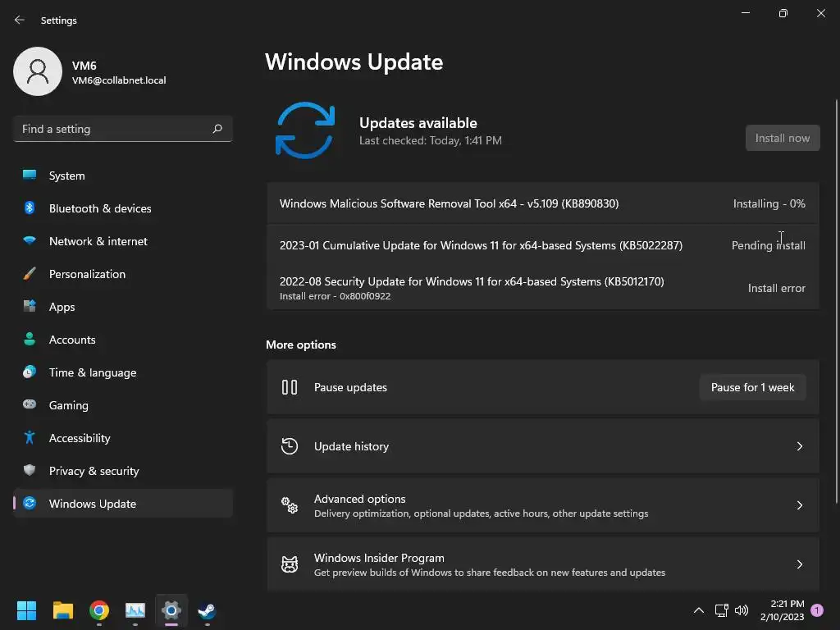Click the KB5022287 Cumulative Update entry
Image resolution: width=840 pixels, height=630 pixels.
543,245
